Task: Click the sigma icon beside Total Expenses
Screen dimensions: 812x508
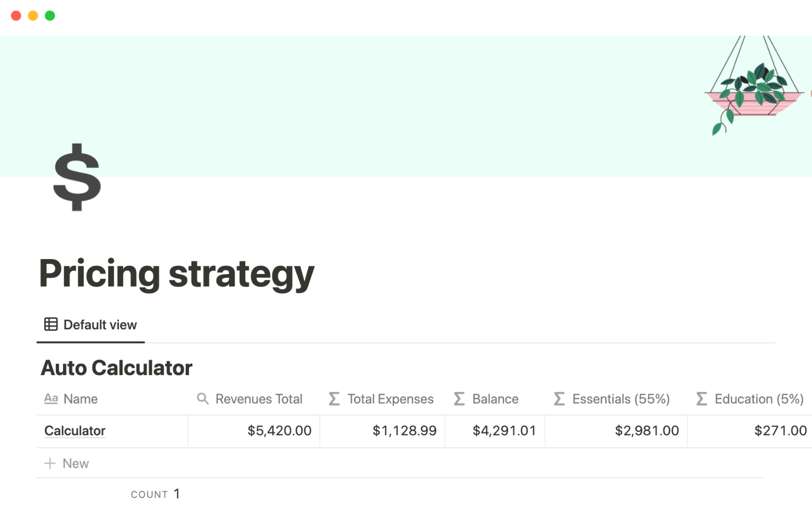Action: [334, 399]
